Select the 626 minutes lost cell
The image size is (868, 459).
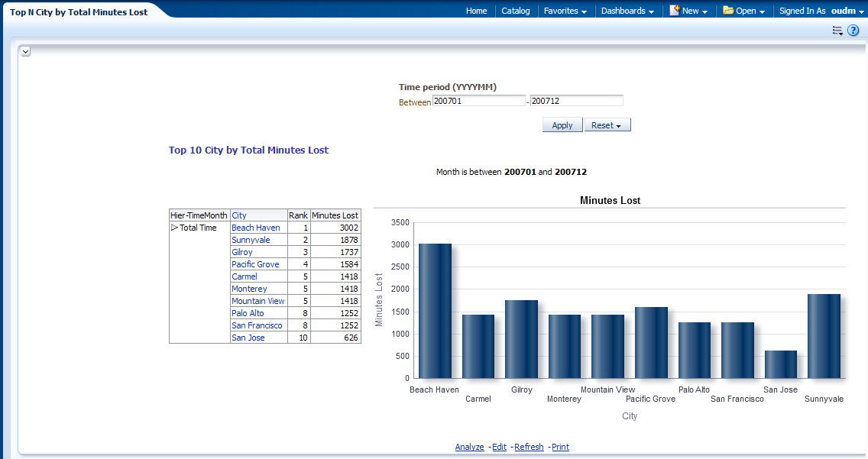point(335,337)
